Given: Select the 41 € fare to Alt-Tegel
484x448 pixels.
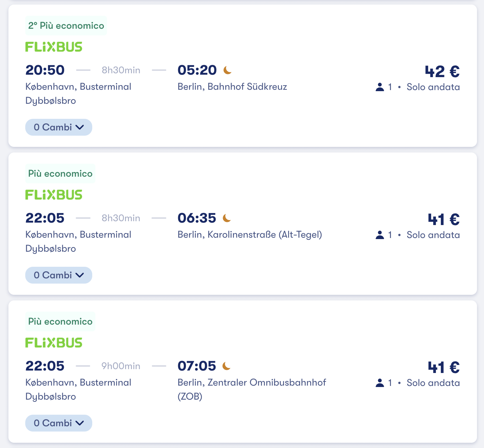Looking at the screenshot, I should 443,219.
